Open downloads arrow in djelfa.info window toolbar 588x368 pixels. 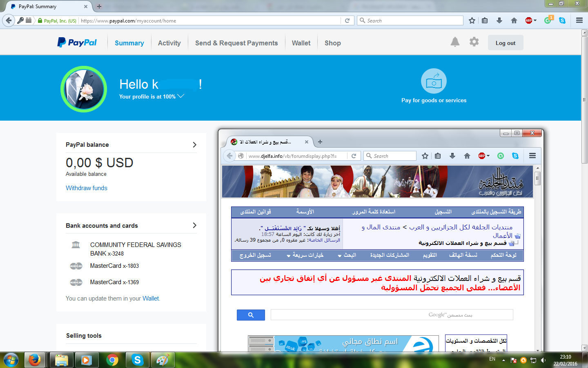pos(452,156)
